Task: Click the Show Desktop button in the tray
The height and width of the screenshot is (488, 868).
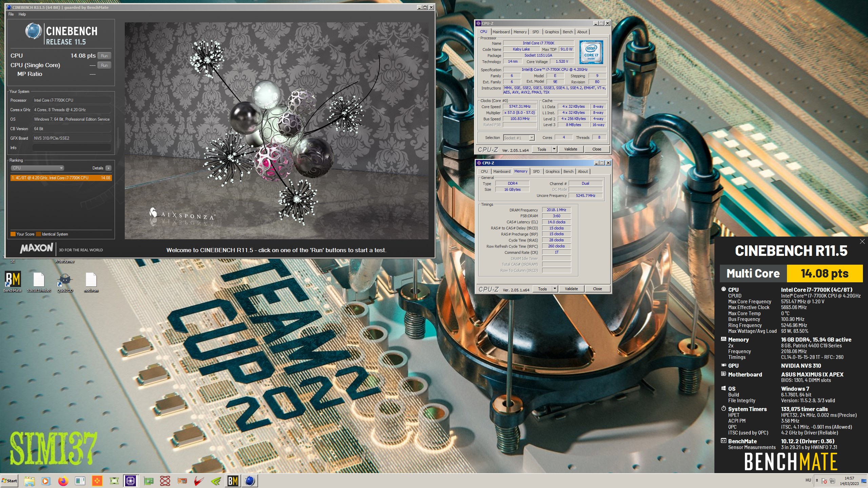Action: [x=864, y=481]
